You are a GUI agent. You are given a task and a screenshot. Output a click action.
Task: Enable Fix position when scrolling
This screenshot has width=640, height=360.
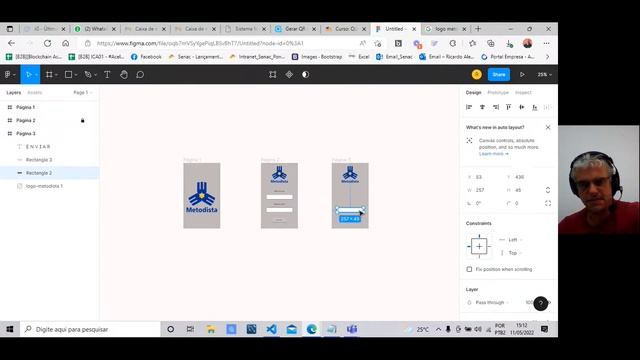469,269
